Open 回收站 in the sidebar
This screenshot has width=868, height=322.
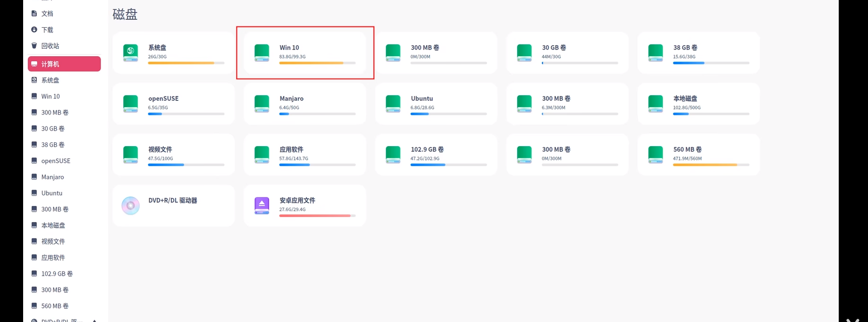(64, 46)
